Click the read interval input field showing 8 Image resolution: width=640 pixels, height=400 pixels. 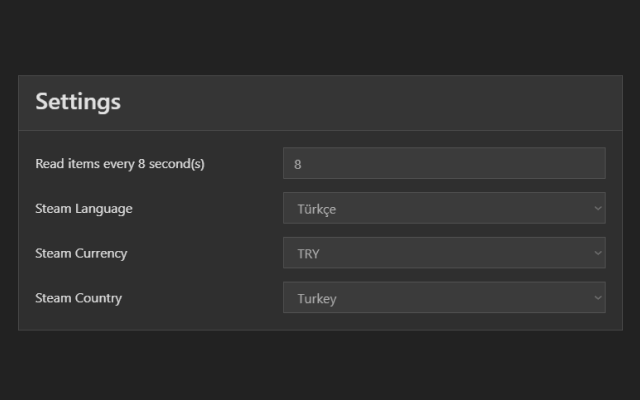tap(444, 163)
